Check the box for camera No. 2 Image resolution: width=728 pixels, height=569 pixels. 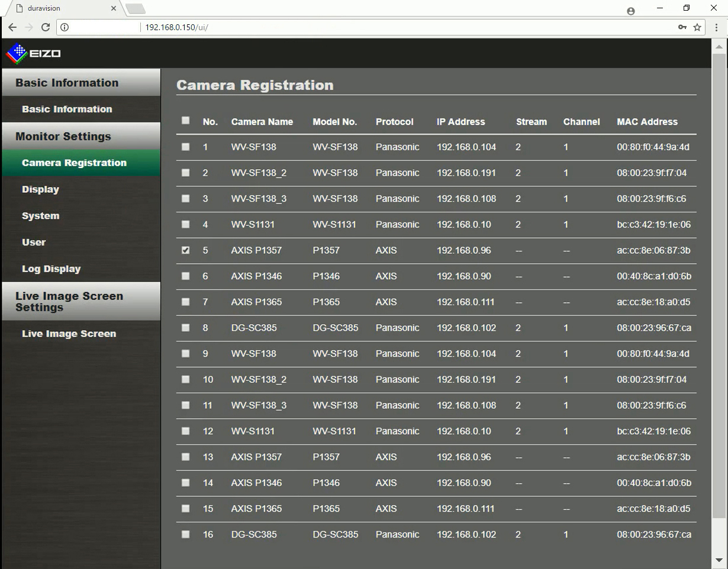(186, 173)
